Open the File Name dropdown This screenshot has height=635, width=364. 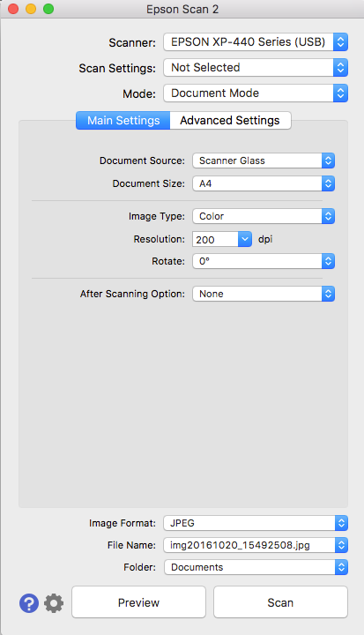[256, 545]
